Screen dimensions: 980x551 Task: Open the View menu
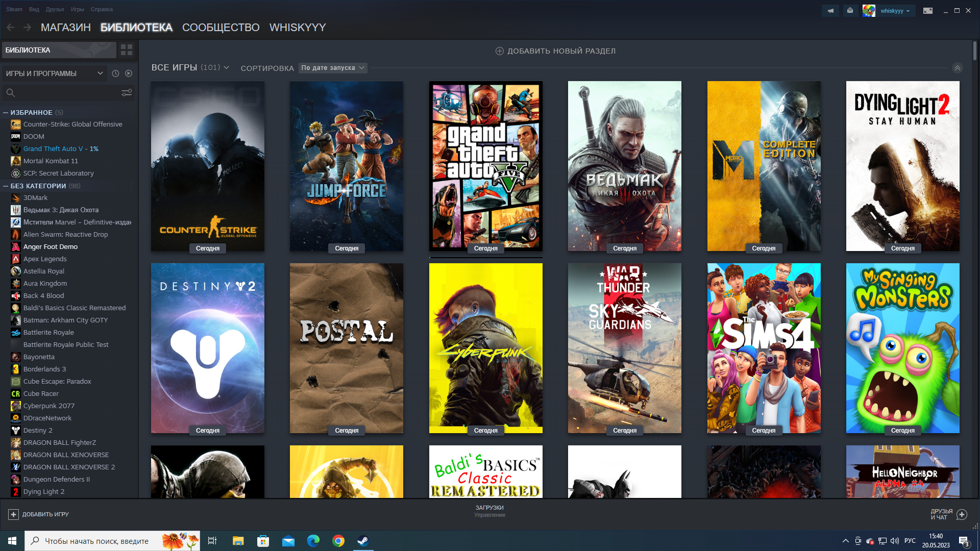tap(34, 9)
